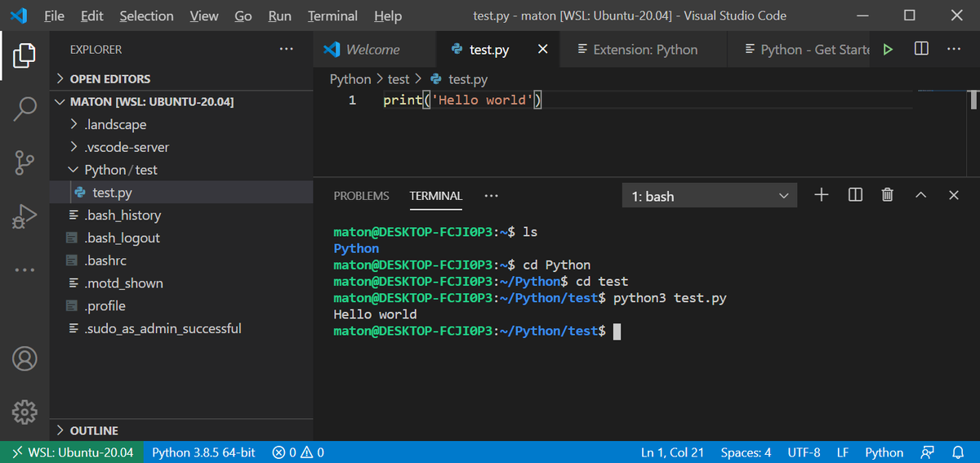Screen dimensions: 980x463
Task: Open the .bash_logout file
Action: (x=182, y=238)
